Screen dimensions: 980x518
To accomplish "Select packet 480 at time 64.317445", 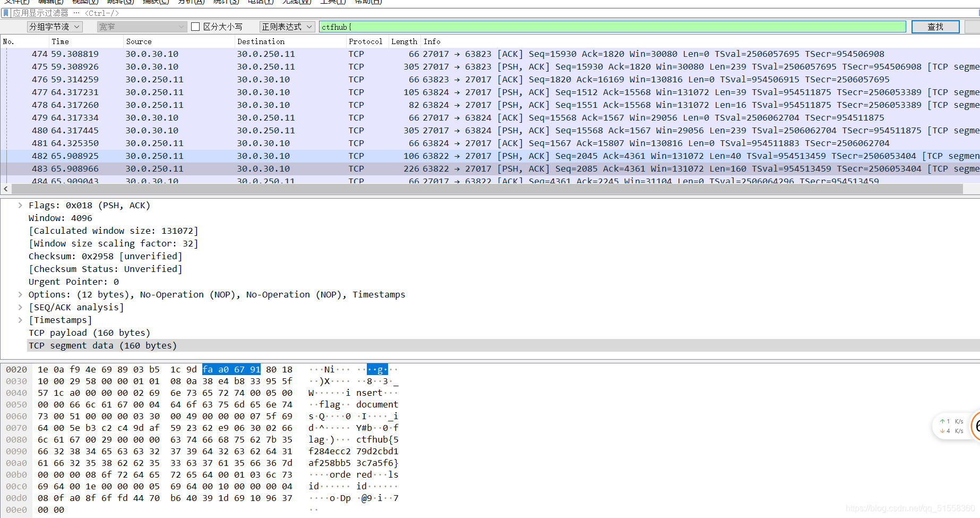I will [x=490, y=130].
